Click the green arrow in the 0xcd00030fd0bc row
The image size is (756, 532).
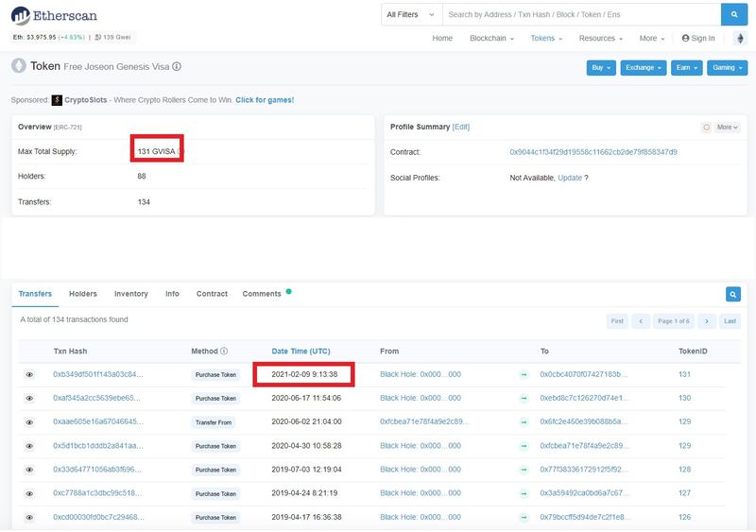click(524, 518)
